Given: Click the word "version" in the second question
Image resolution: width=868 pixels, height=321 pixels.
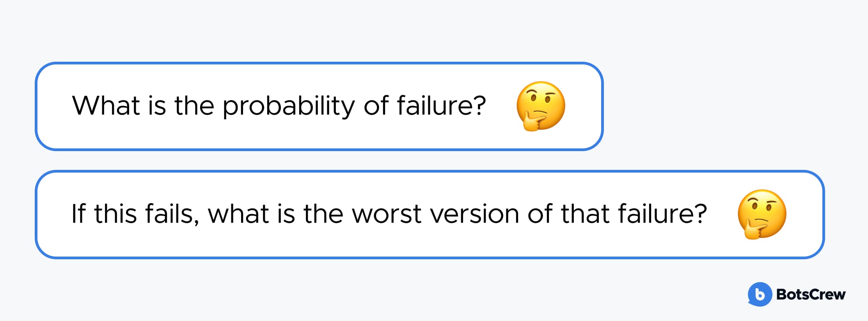Looking at the screenshot, I should 474,214.
